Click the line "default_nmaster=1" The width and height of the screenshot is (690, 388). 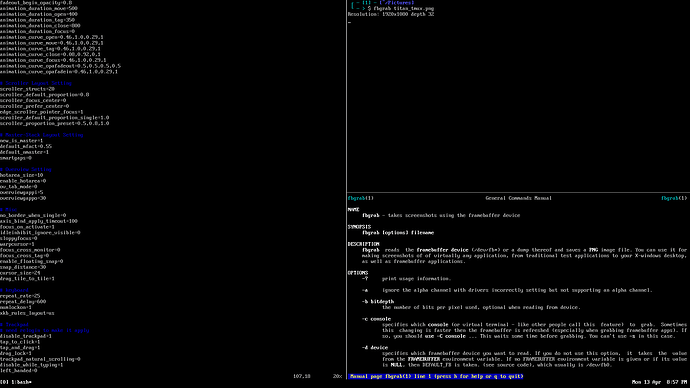[x=24, y=152]
